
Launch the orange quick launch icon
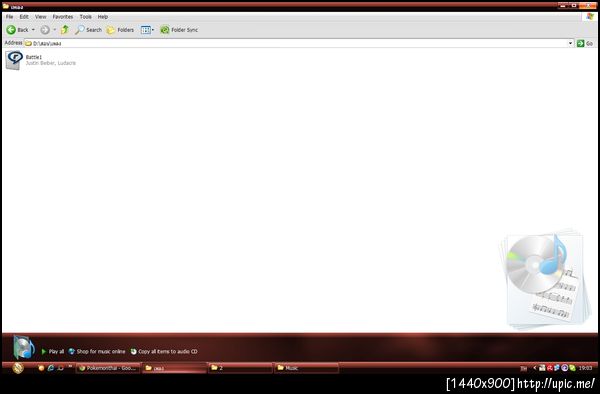click(x=41, y=368)
